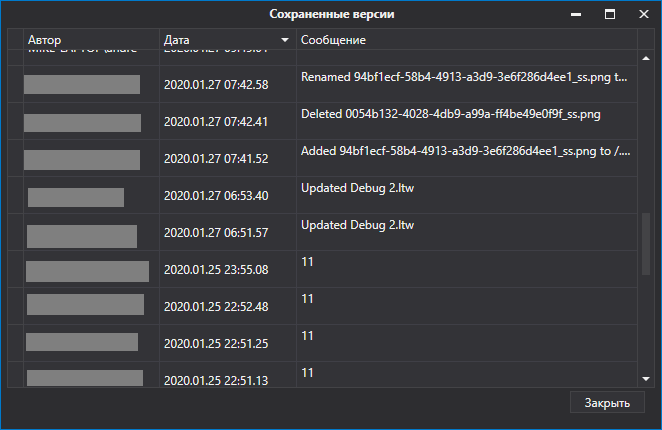Select the version dated 2020.01.25 22:52.48
662x430 pixels.
[x=322, y=306]
